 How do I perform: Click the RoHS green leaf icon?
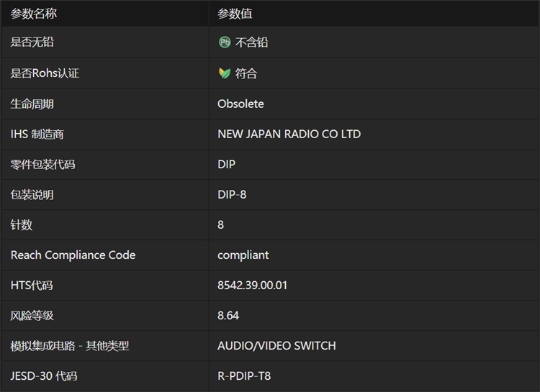pos(225,73)
